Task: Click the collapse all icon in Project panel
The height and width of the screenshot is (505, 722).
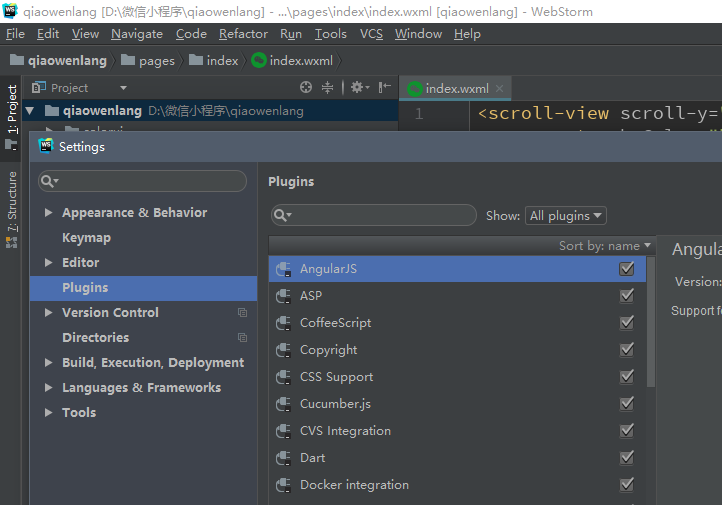Action: 327,87
